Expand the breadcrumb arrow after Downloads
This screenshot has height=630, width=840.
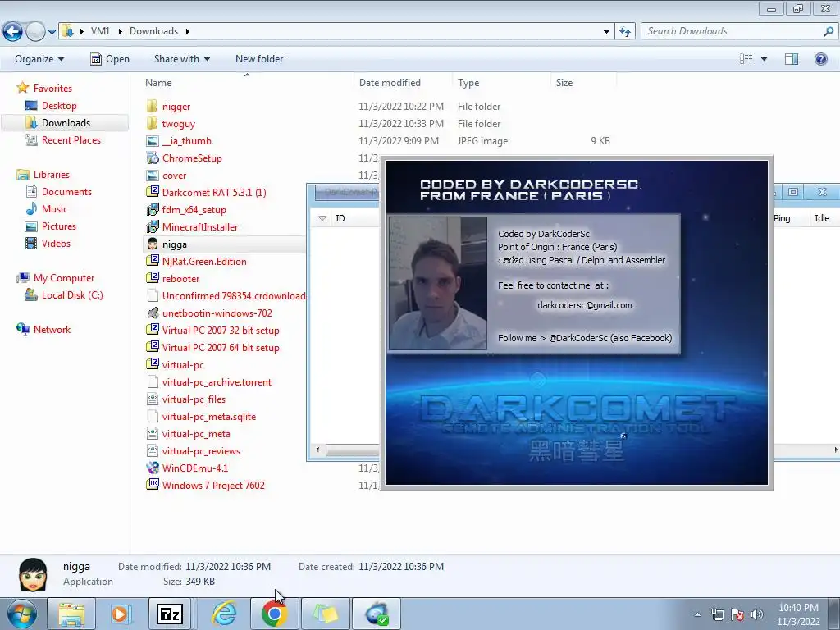(x=188, y=31)
